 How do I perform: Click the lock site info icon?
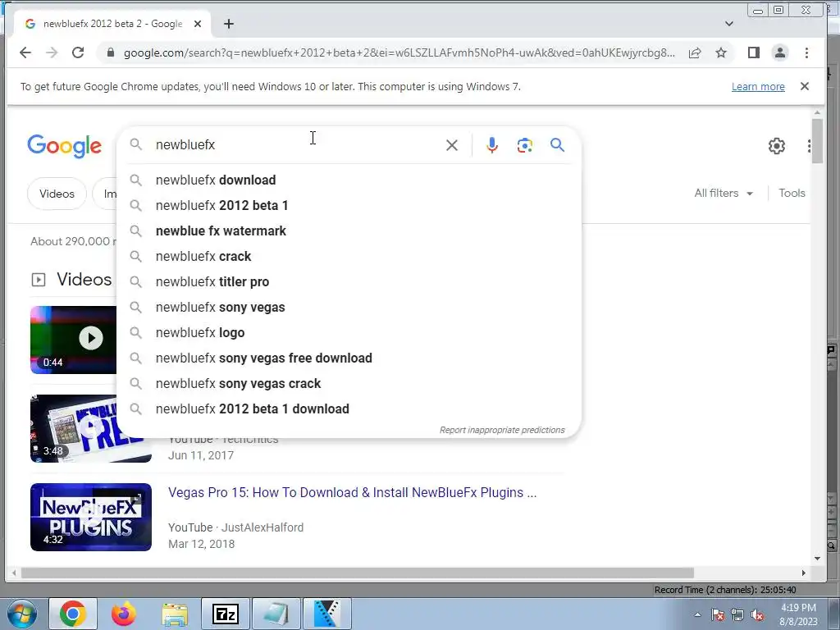pyautogui.click(x=111, y=52)
